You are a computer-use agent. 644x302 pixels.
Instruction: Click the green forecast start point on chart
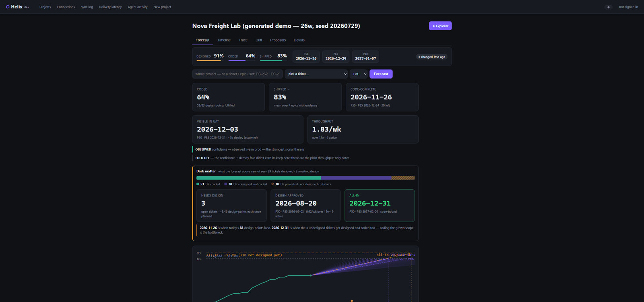[310, 275]
